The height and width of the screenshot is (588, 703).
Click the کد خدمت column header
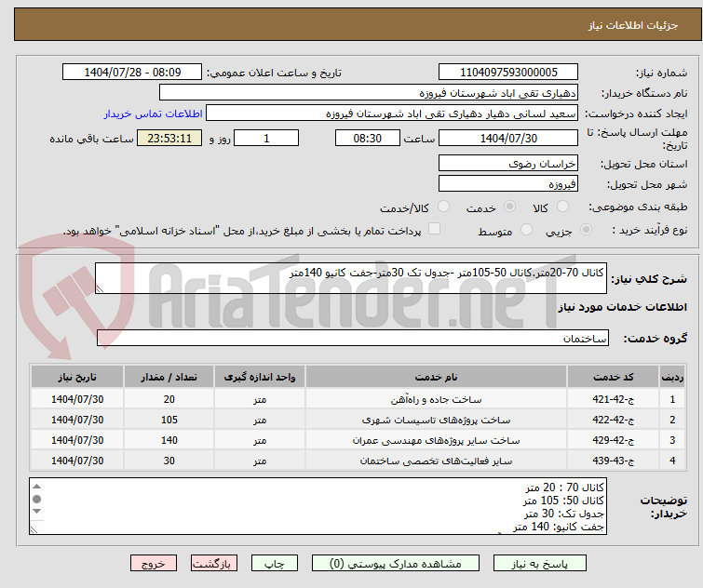(x=613, y=377)
